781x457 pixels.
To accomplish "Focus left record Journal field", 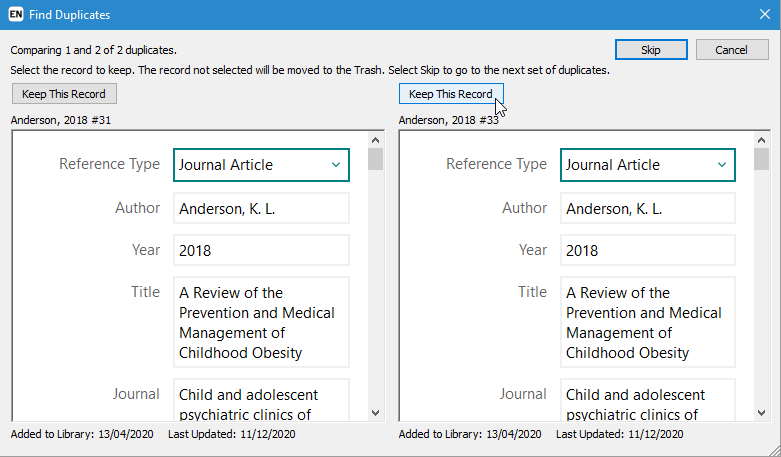I will pos(261,404).
